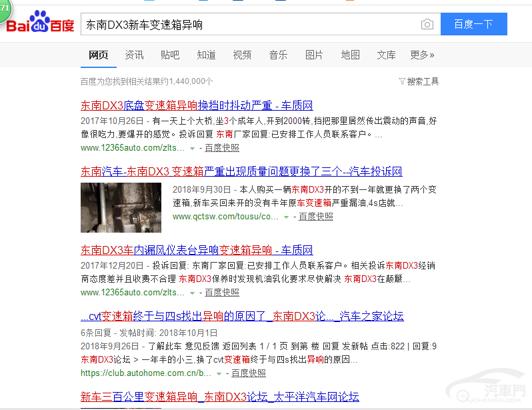Switch to the 资讯 tab
Viewport: 532px width, 410px height.
[135, 55]
